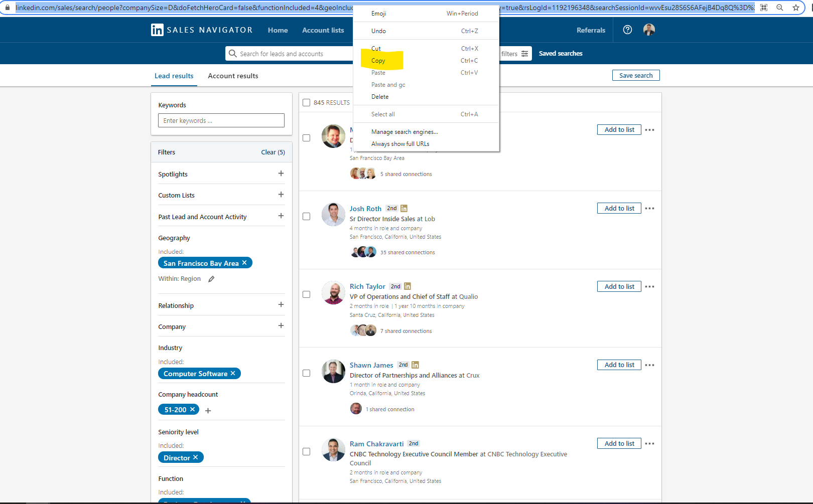Edit the Within: Region pencil icon
The width and height of the screenshot is (813, 504).
pos(211,279)
